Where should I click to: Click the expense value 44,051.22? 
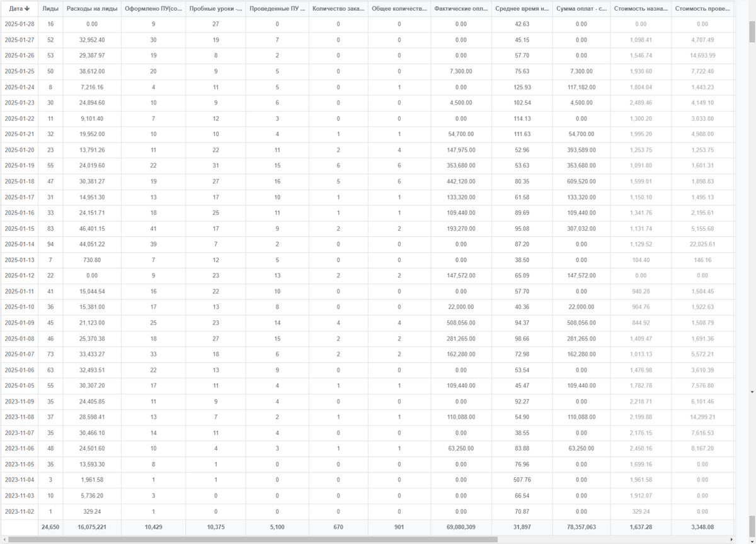pyautogui.click(x=91, y=244)
